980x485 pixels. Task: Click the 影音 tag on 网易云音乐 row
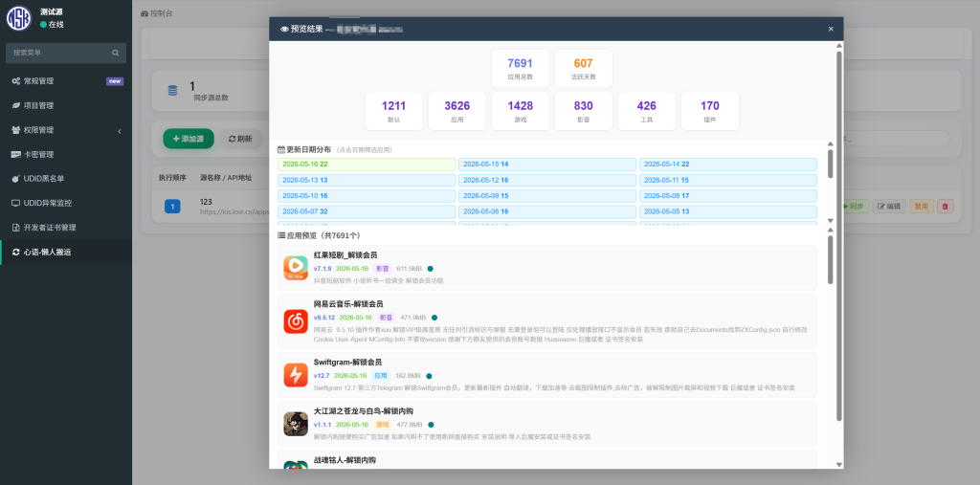pos(387,318)
